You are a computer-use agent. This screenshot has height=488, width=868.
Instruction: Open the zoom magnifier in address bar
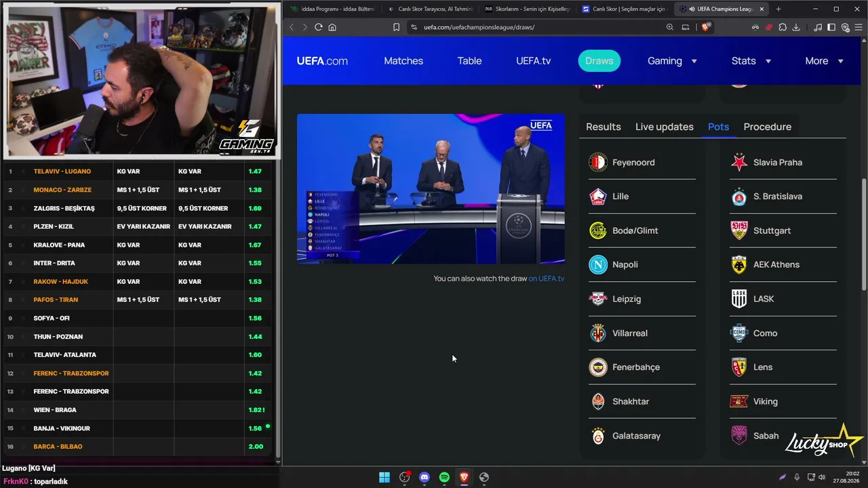pos(670,27)
